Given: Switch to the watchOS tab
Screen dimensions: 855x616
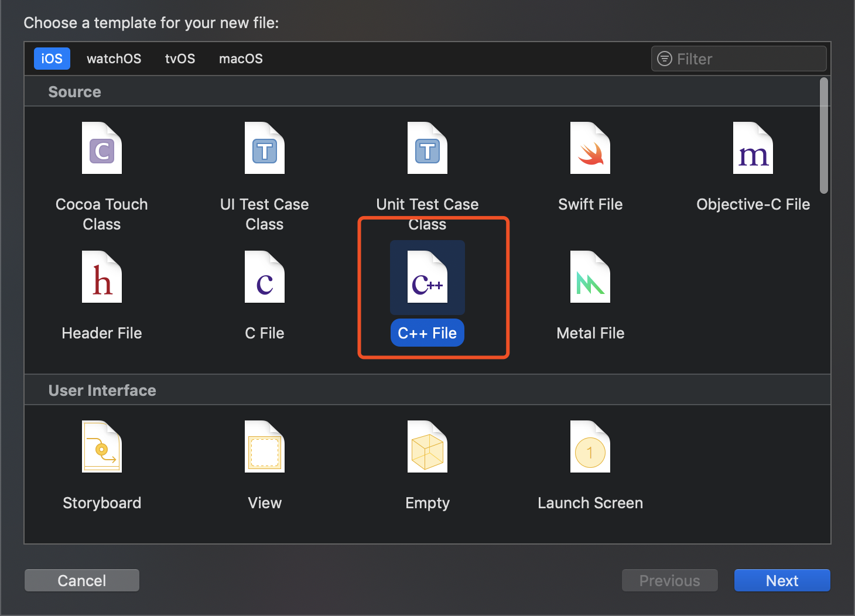Looking at the screenshot, I should coord(114,59).
